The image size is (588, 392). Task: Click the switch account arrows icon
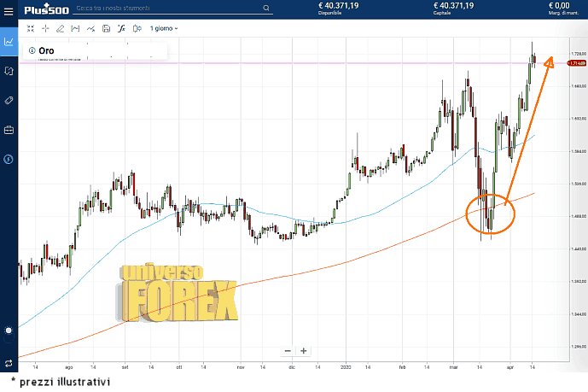(x=9, y=363)
